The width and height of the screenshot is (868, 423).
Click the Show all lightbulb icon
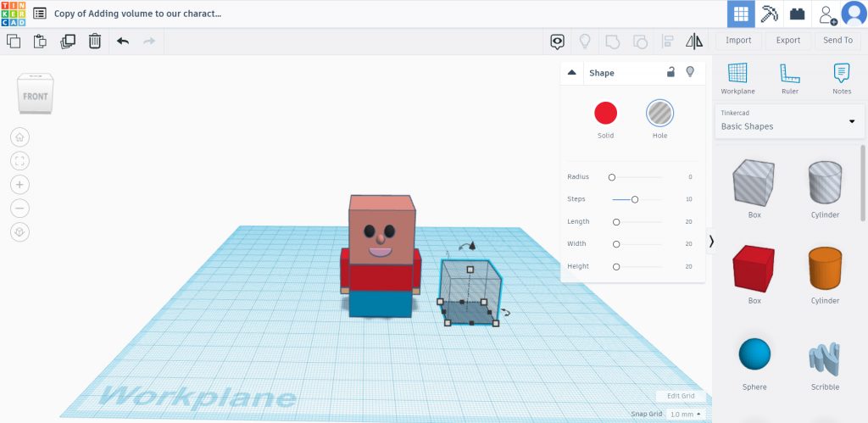point(585,41)
